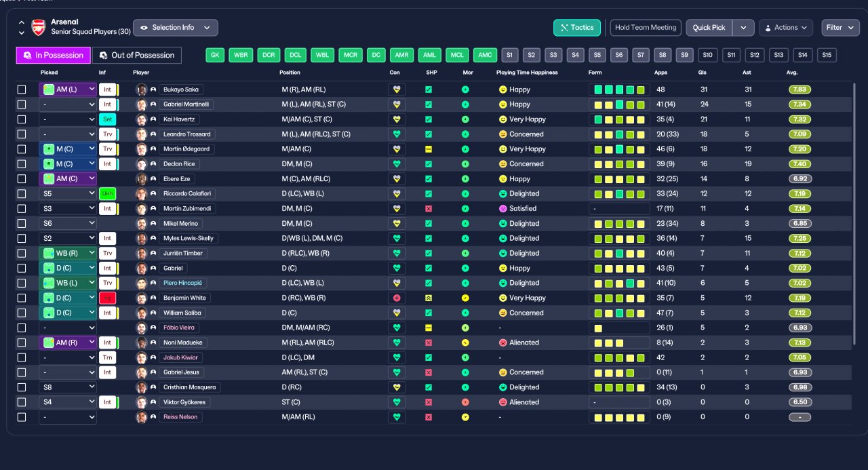This screenshot has height=470, width=868.
Task: Switch to the Out of Possession tab
Action: click(x=136, y=55)
